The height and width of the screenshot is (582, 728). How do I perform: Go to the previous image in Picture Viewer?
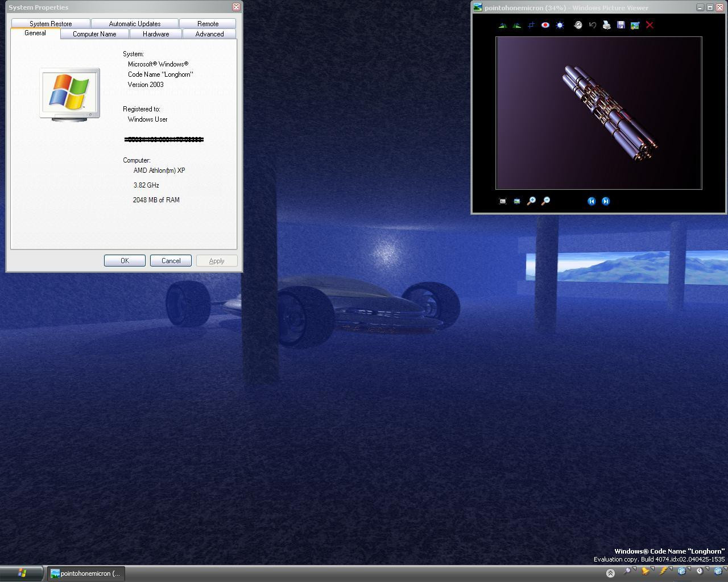591,201
